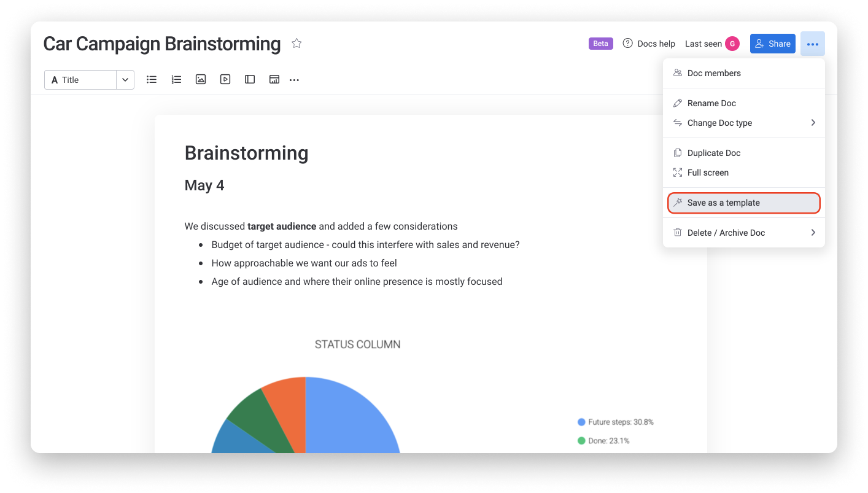This screenshot has height=493, width=868.
Task: Star the Car Campaign Brainstorming doc
Action: pos(296,44)
